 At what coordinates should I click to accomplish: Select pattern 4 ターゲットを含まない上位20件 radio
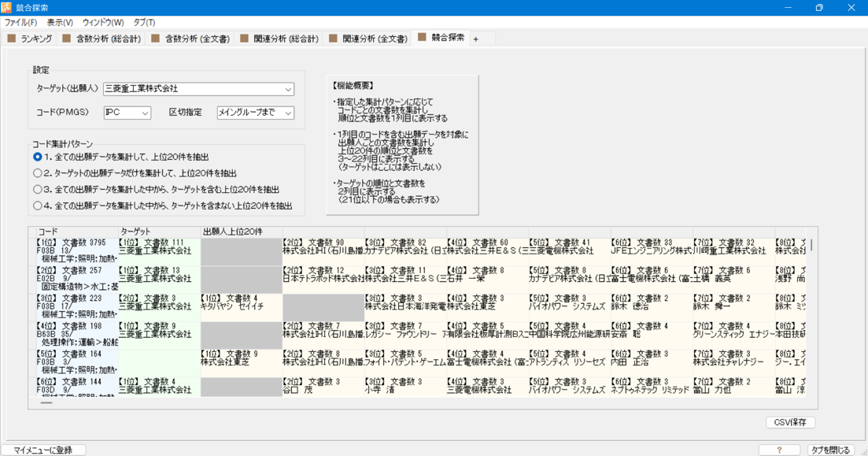(x=38, y=206)
